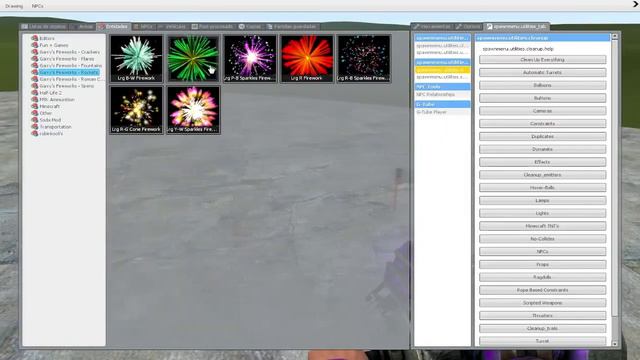
Task: Select Garry's Fireworks - Roman Candles category
Action: point(71,79)
